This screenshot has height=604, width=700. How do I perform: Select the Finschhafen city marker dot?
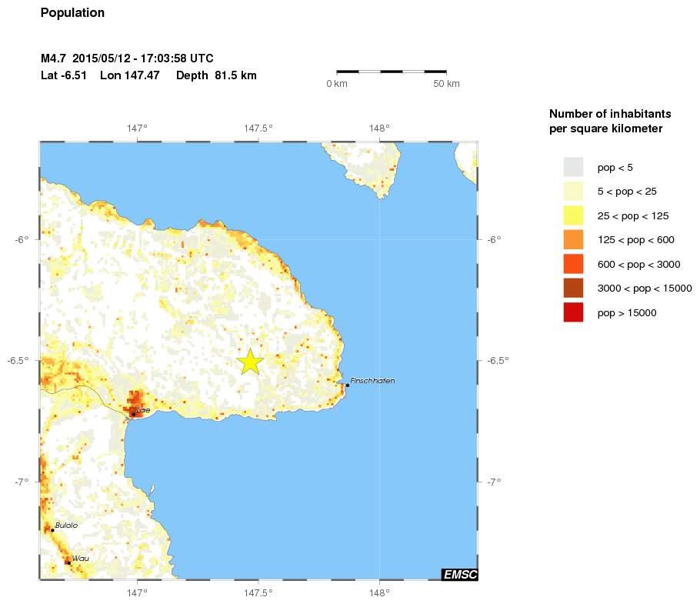point(346,385)
